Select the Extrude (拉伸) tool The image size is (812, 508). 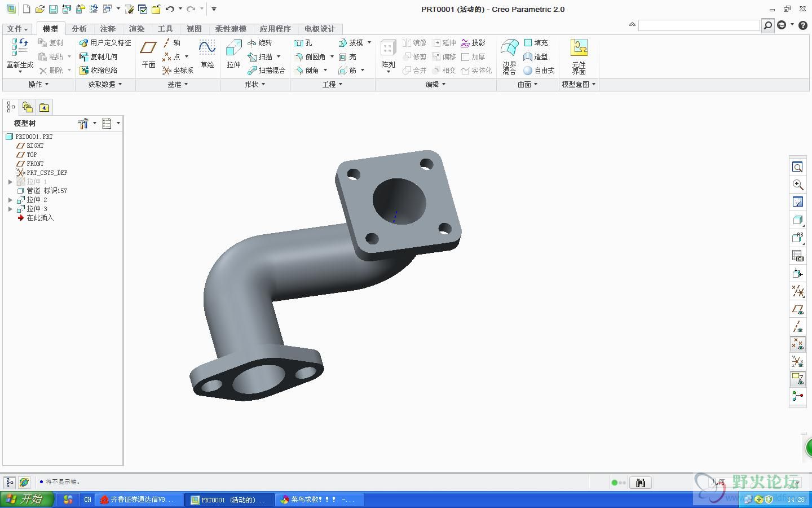(233, 54)
